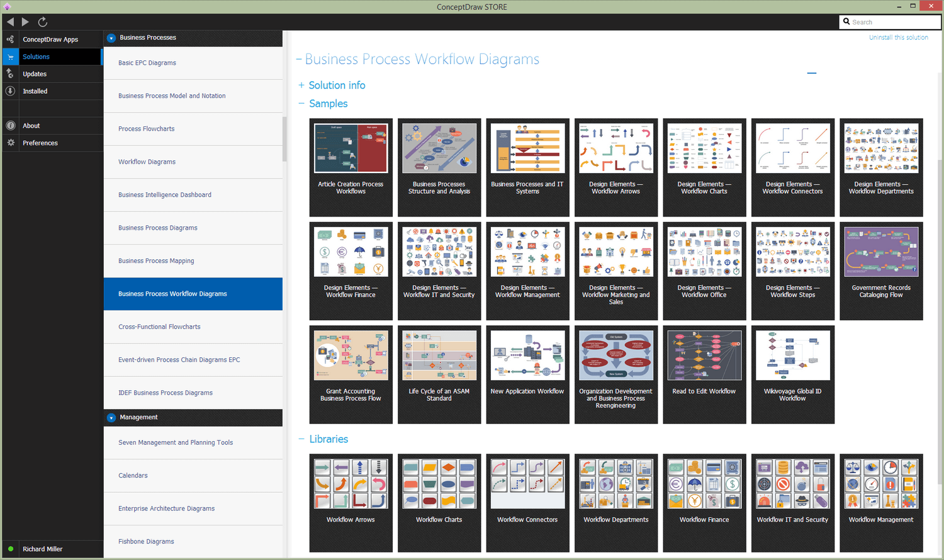
Task: Select Process Flowcharts solution
Action: (x=193, y=129)
